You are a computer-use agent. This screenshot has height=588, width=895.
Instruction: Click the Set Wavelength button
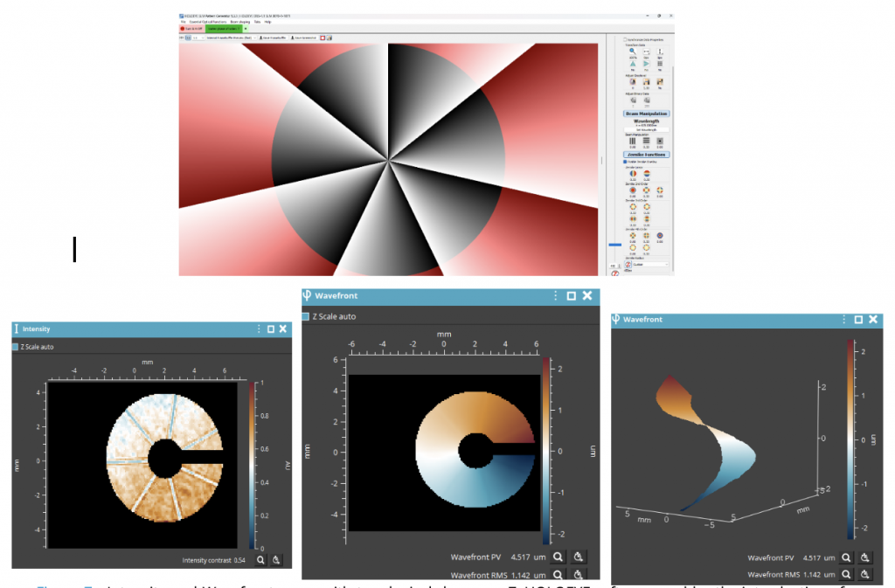pos(646,129)
